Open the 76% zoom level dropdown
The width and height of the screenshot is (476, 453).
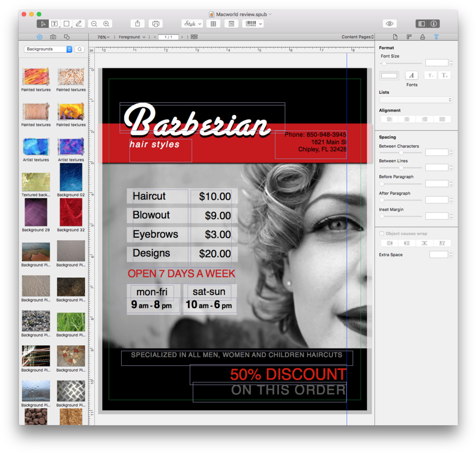point(103,37)
